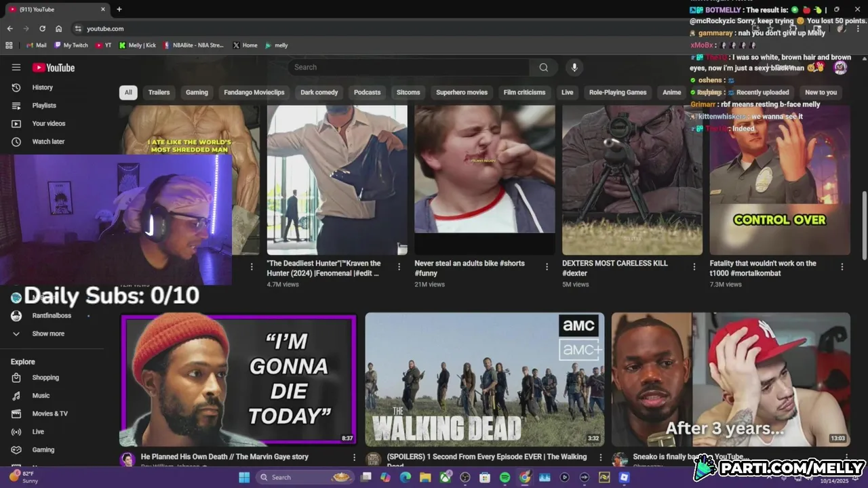Click the Windows taskbar Search box
868x488 pixels.
tap(305, 477)
